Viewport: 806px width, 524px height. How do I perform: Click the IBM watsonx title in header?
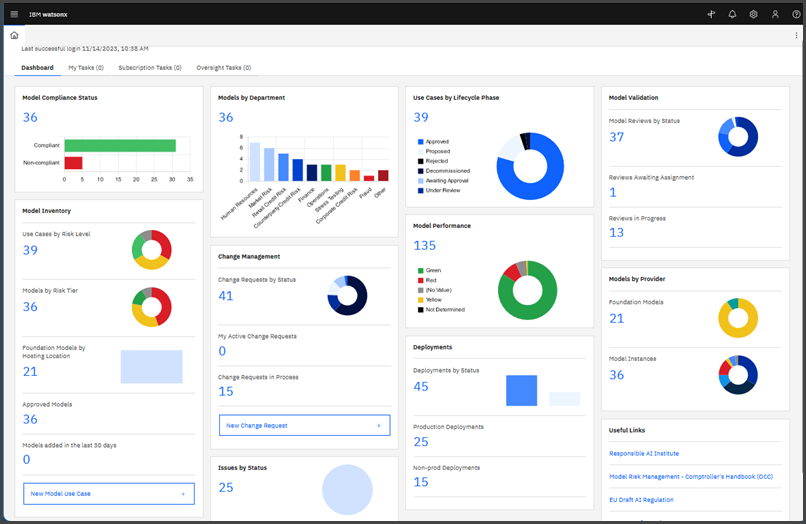point(48,14)
